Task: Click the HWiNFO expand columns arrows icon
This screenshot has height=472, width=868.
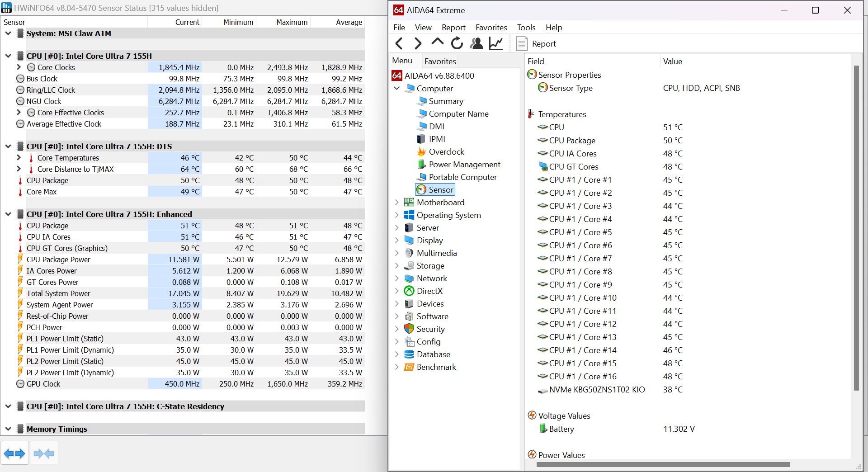Action: click(x=14, y=453)
